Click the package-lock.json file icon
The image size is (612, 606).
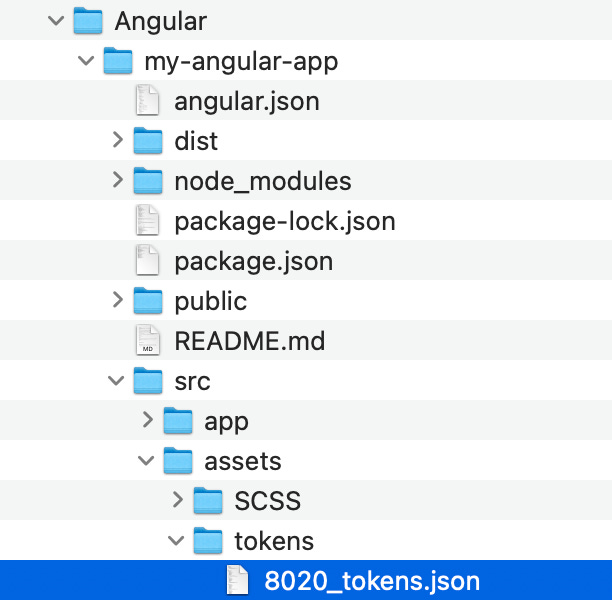(147, 220)
